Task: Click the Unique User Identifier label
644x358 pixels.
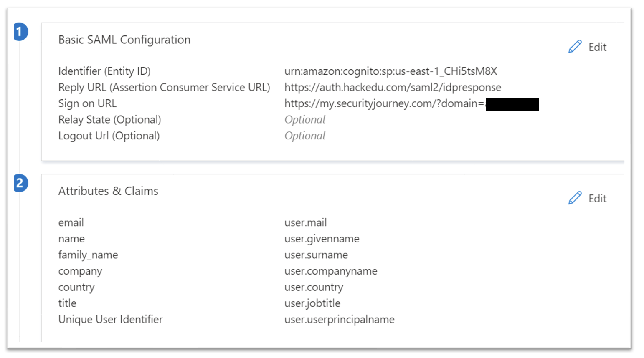Action: 110,320
